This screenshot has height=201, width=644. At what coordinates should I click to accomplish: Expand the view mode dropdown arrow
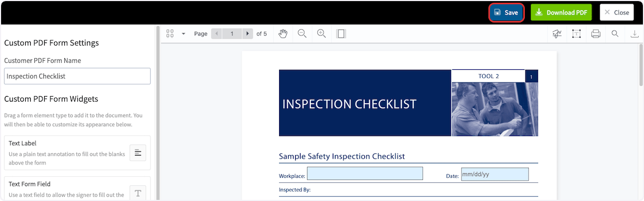tap(184, 33)
